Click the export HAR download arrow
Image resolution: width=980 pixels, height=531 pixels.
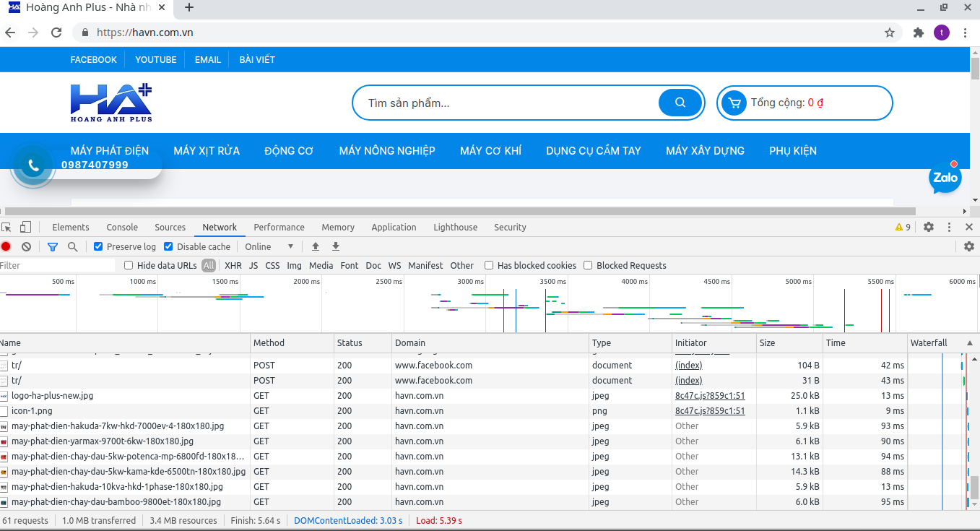tap(336, 246)
